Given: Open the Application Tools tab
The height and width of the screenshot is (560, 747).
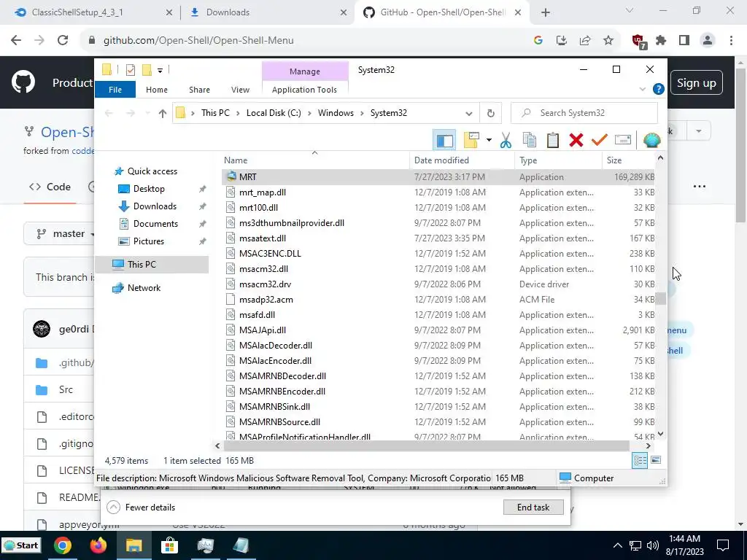Looking at the screenshot, I should (x=304, y=90).
